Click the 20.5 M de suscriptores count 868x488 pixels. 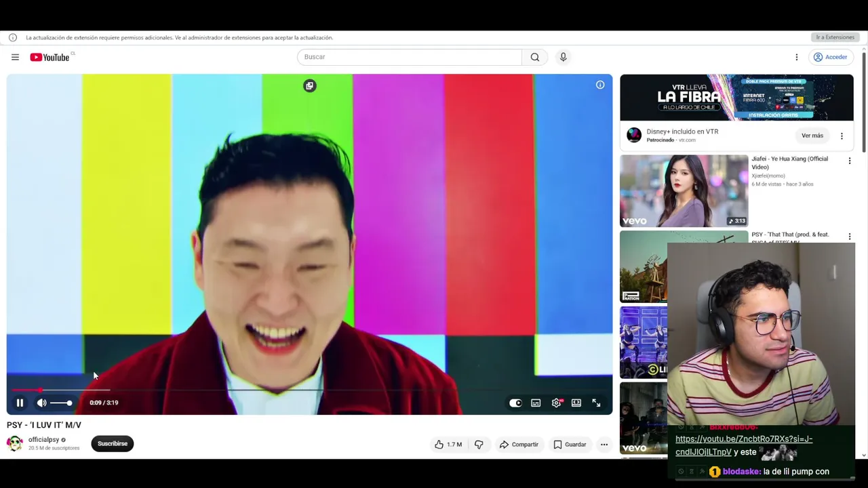point(54,448)
